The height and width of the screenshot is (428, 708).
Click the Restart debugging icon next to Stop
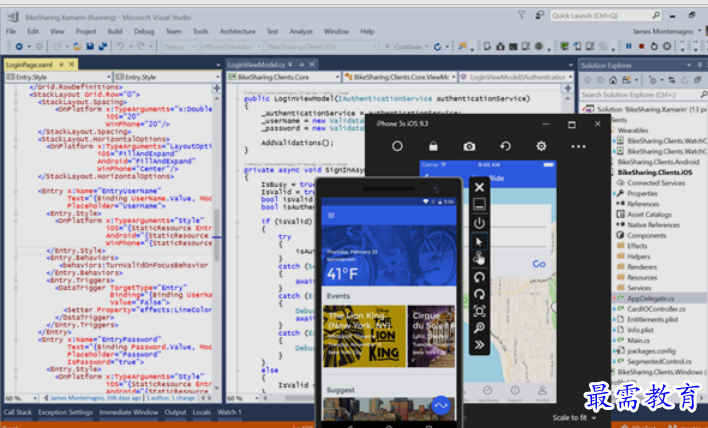654,46
